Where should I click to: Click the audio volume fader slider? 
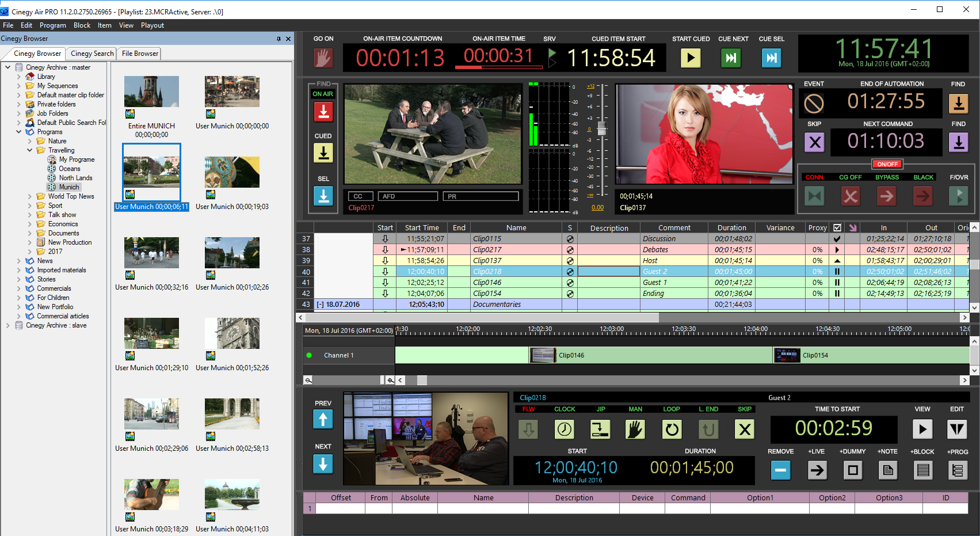point(602,129)
